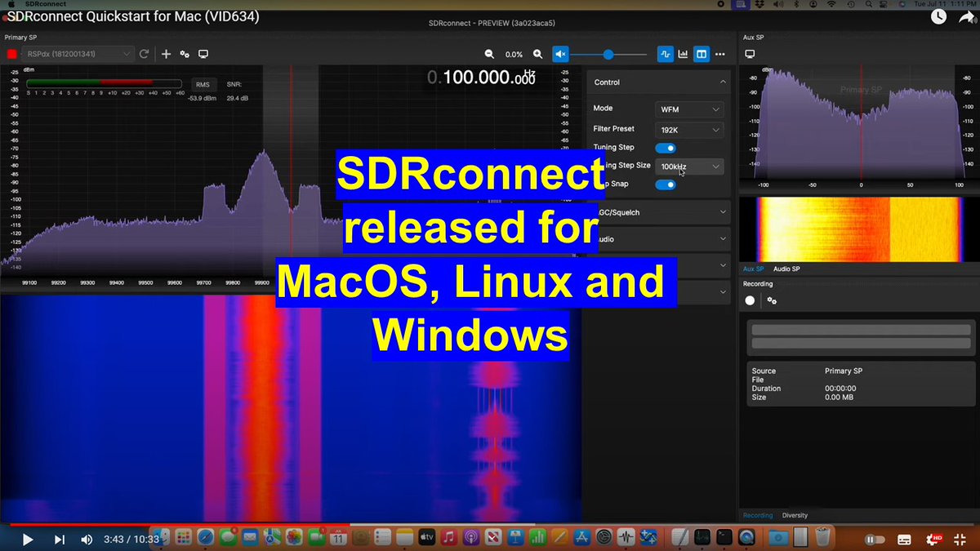Skip to the next video
This screenshot has width=980, height=551.
pyautogui.click(x=59, y=540)
